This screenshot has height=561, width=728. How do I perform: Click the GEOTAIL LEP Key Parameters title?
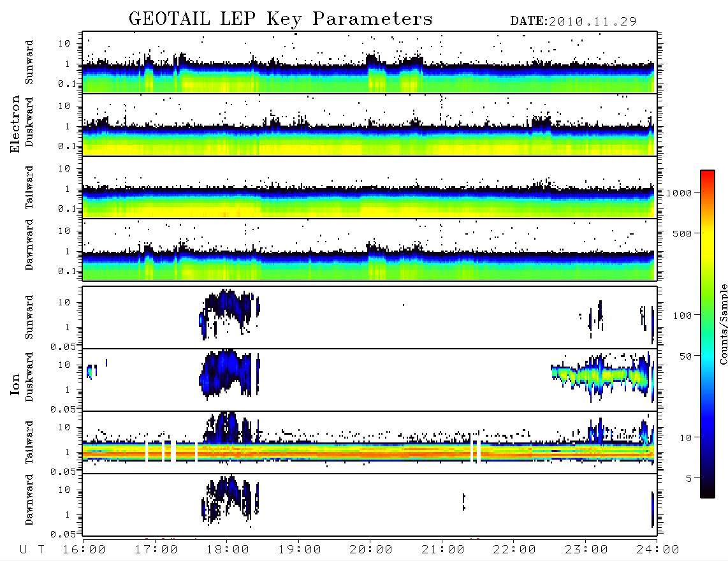pyautogui.click(x=280, y=19)
